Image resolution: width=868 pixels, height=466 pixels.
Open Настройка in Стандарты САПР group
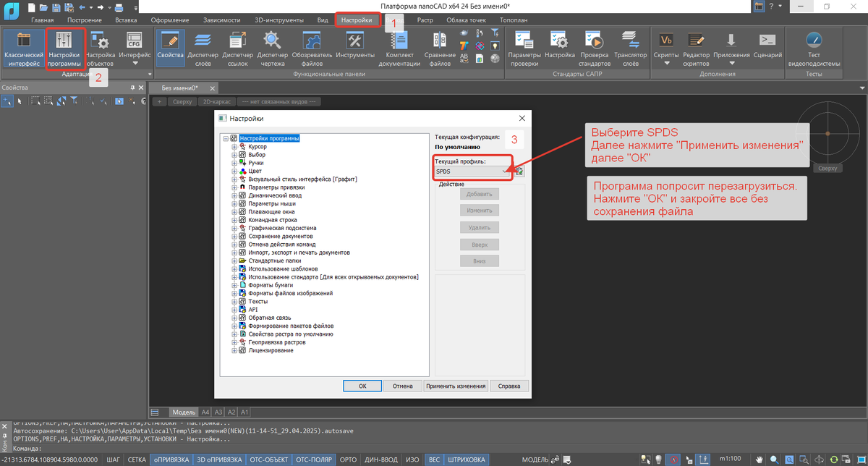559,45
